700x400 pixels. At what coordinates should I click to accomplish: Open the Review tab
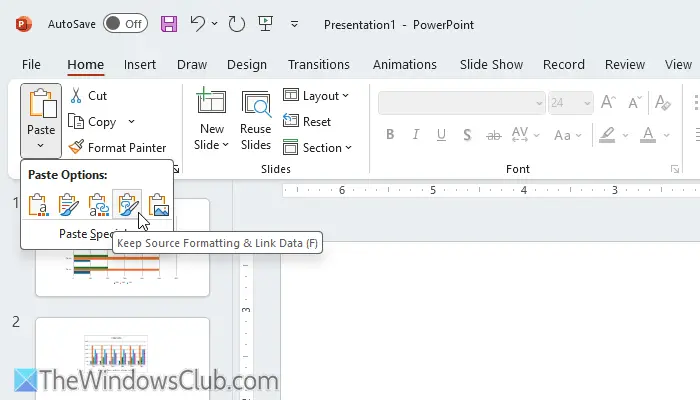coord(625,65)
